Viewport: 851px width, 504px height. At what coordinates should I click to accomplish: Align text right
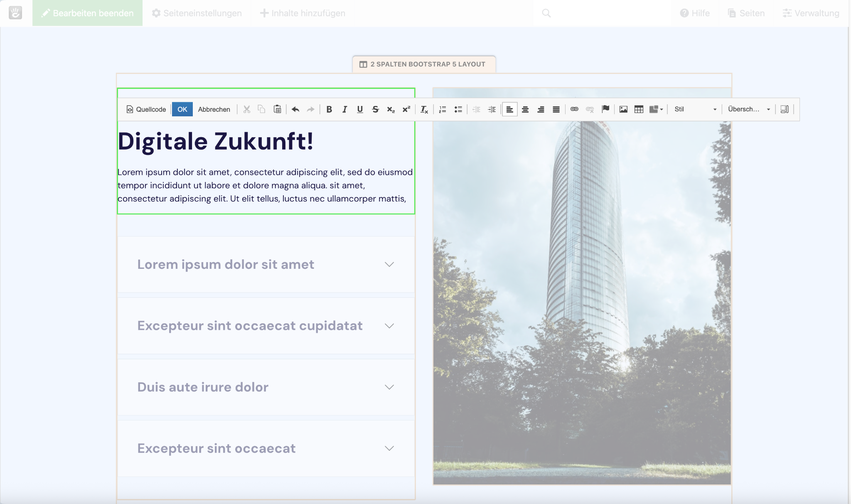tap(541, 109)
